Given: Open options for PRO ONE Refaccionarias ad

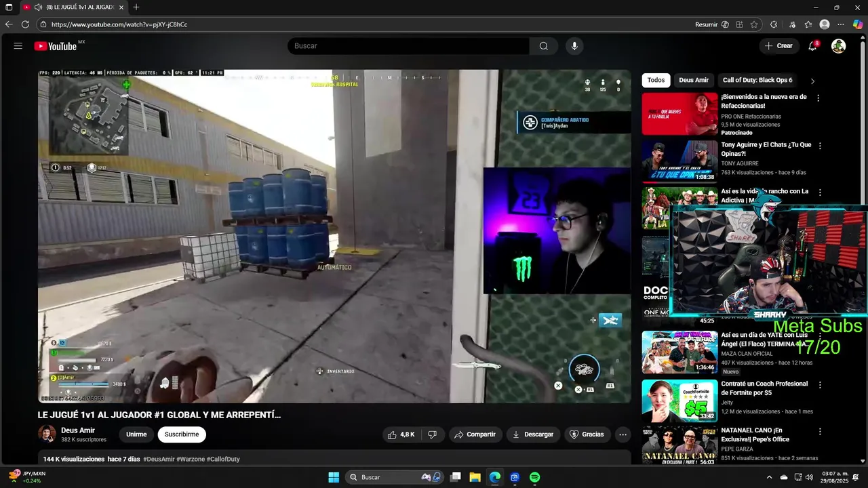Looking at the screenshot, I should point(818,98).
